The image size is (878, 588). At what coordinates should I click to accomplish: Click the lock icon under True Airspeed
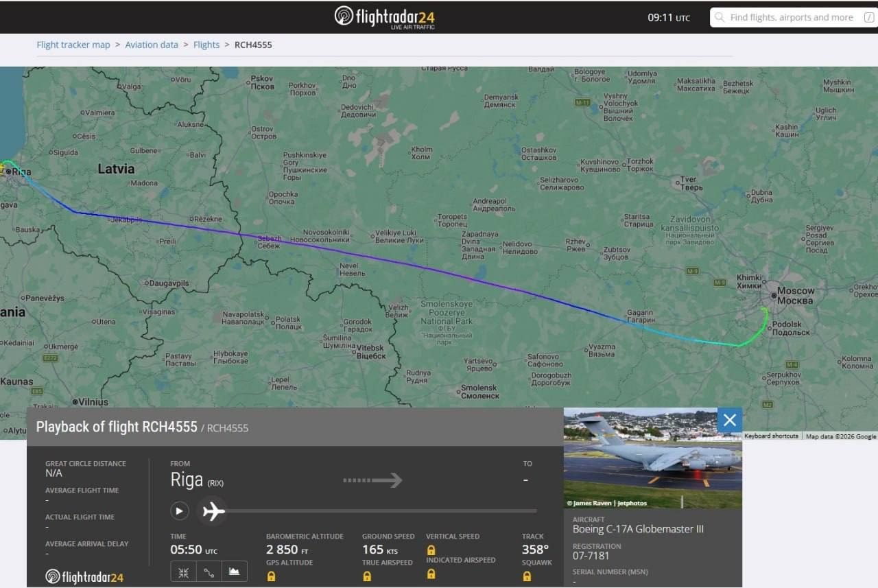click(x=367, y=576)
